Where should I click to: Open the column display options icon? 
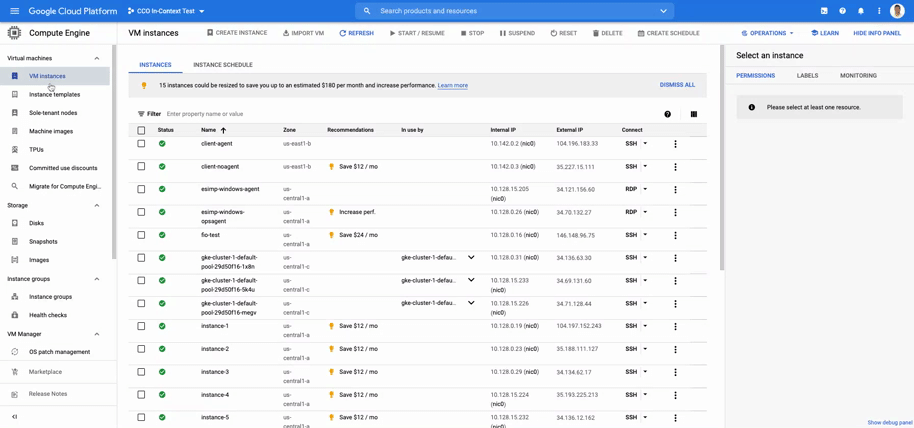(x=694, y=114)
